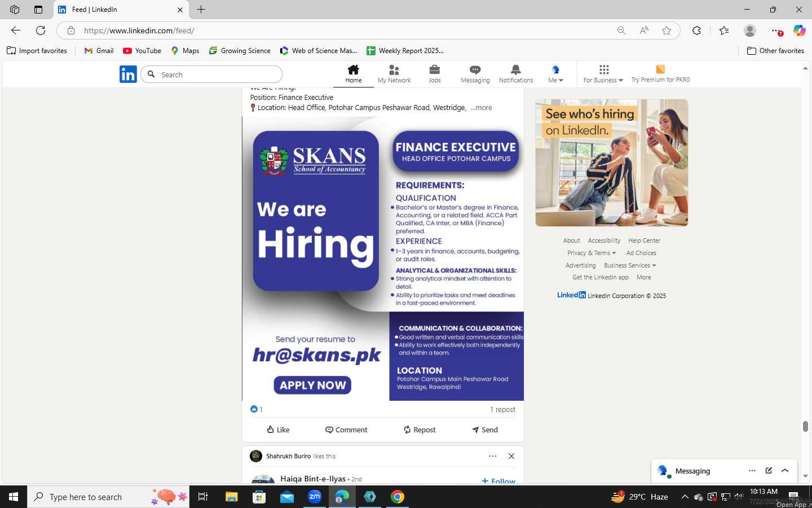
Task: Click Type here to search box
Action: tap(108, 497)
